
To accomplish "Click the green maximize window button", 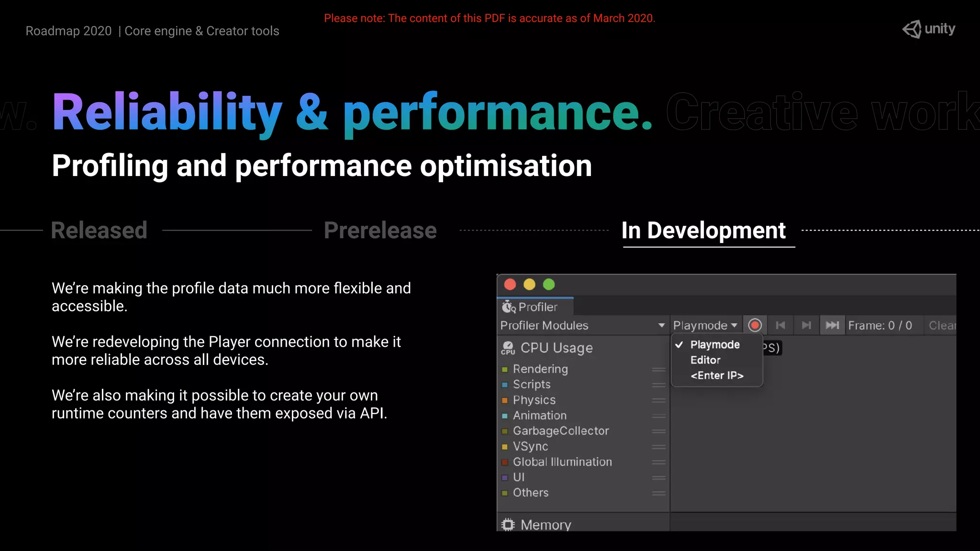I will 549,285.
